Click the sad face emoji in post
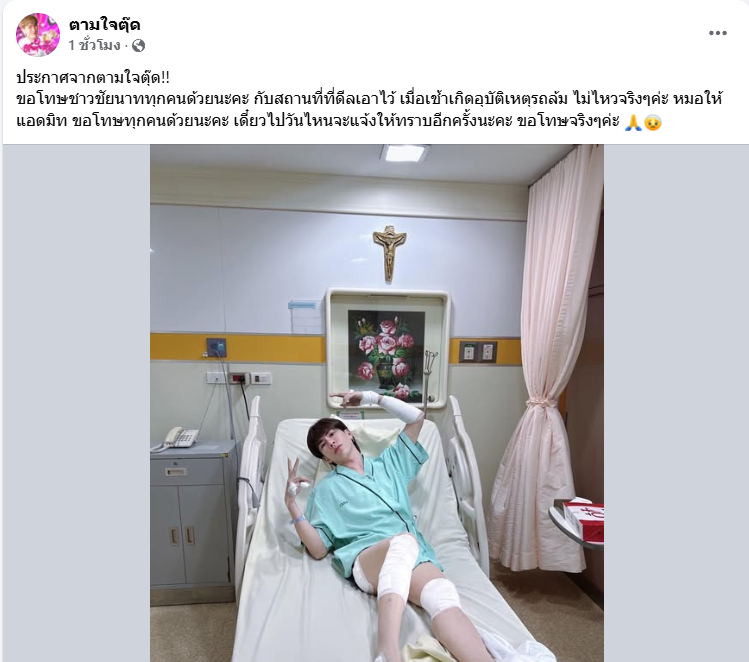Image resolution: width=749 pixels, height=662 pixels. pyautogui.click(x=653, y=122)
